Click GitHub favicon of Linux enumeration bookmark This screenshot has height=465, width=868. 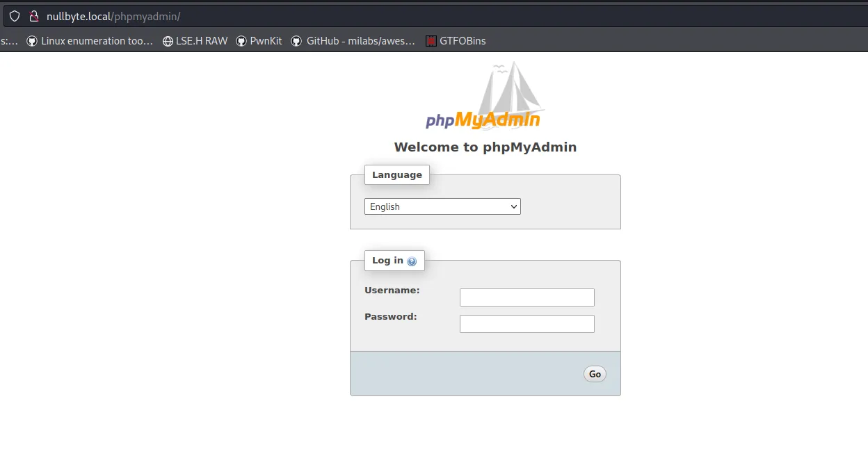(32, 41)
